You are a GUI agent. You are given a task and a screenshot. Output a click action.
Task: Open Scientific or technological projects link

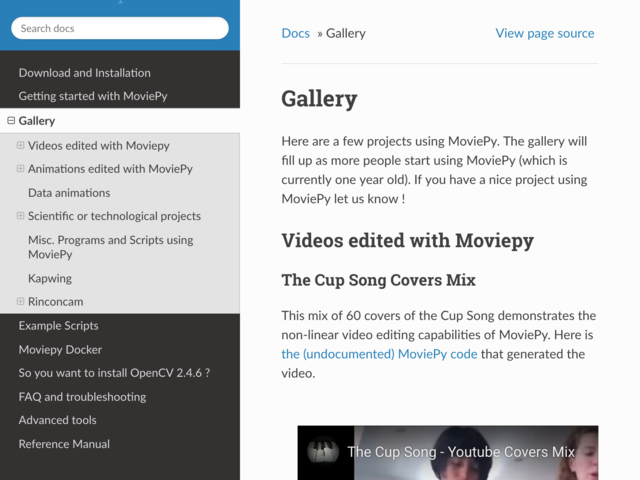(114, 216)
